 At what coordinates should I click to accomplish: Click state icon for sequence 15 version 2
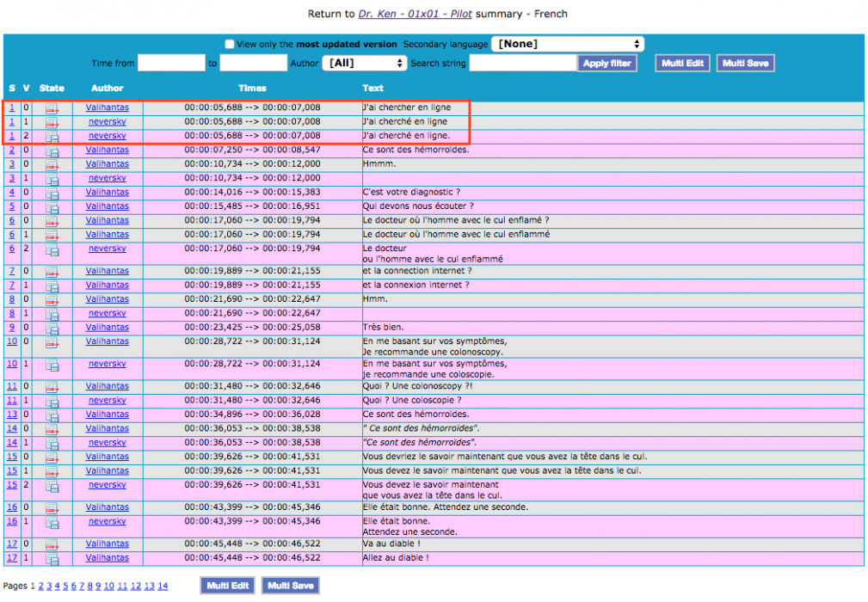(52, 486)
